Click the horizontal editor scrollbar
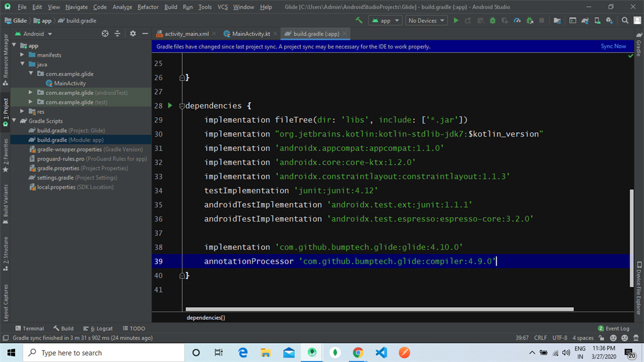The width and height of the screenshot is (644, 362). click(379, 309)
